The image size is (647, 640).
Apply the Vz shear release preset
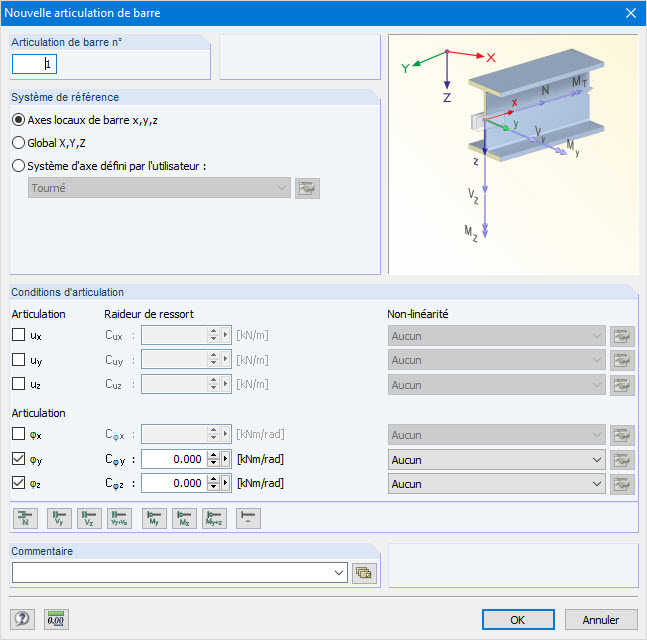point(89,518)
